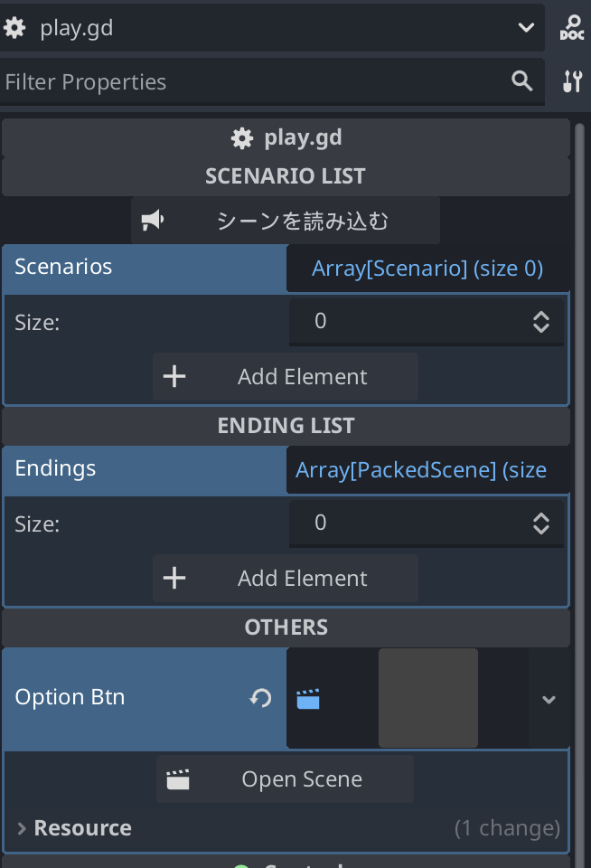Image resolution: width=591 pixels, height=868 pixels.
Task: Open the Option Btn resource dropdown arrow
Action: click(549, 699)
